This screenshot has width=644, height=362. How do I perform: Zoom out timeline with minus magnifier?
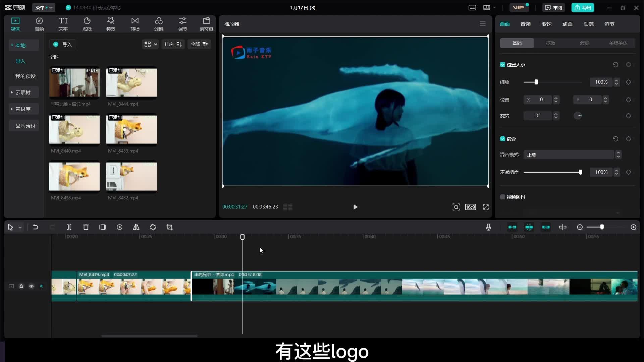tap(580, 227)
